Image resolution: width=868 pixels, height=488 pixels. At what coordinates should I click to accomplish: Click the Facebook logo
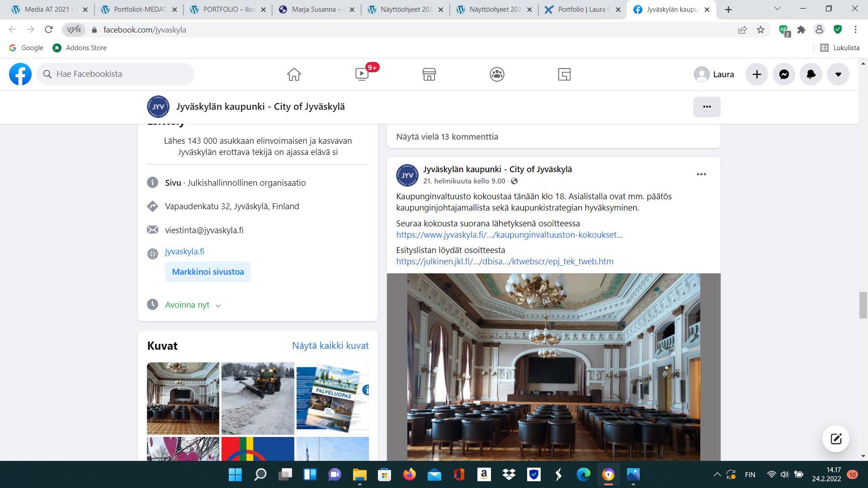[20, 74]
